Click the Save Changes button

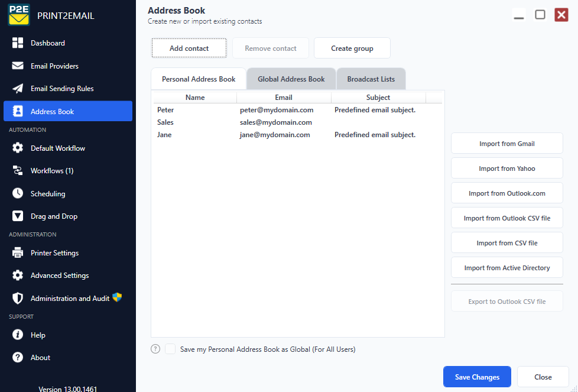pyautogui.click(x=477, y=377)
